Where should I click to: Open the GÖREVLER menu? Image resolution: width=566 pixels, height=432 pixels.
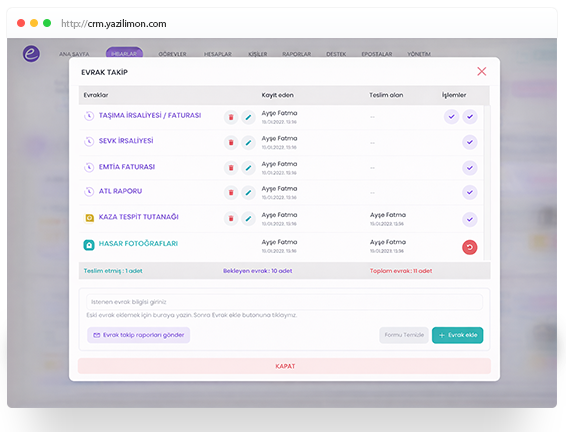173,54
